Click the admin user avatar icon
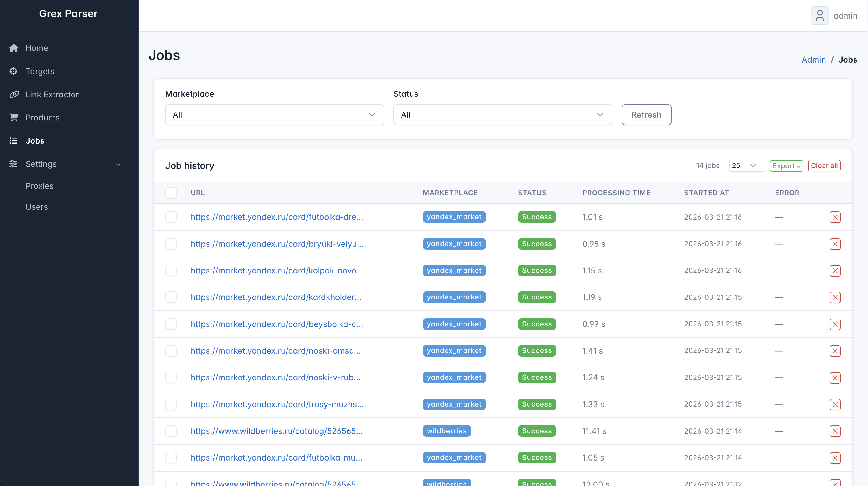The width and height of the screenshot is (868, 486). pos(820,16)
